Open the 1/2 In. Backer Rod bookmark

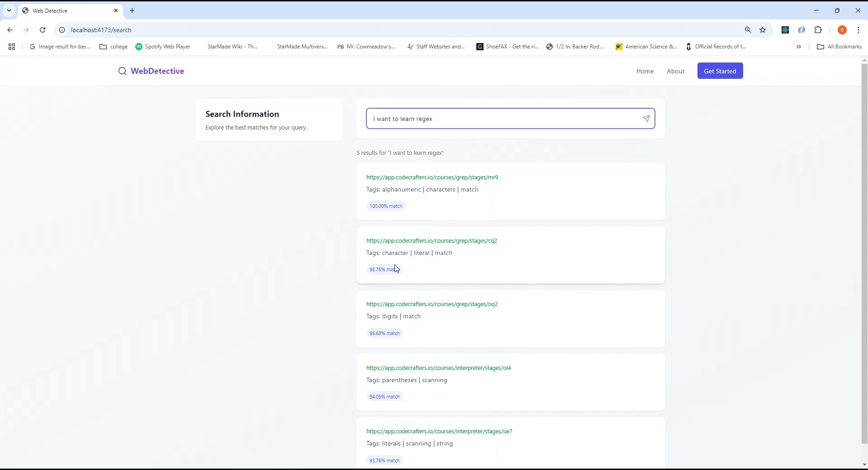(575, 47)
